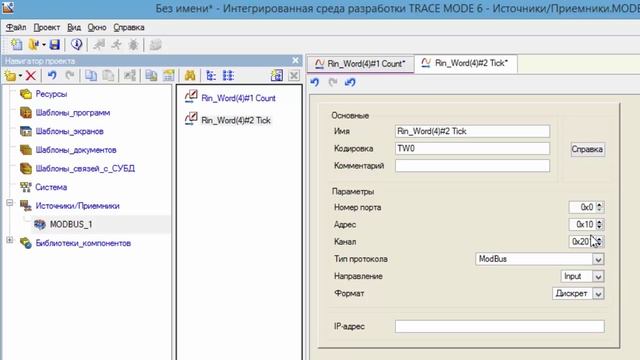
Task: Click the greyed walking figure toolbar icon
Action: point(99,44)
